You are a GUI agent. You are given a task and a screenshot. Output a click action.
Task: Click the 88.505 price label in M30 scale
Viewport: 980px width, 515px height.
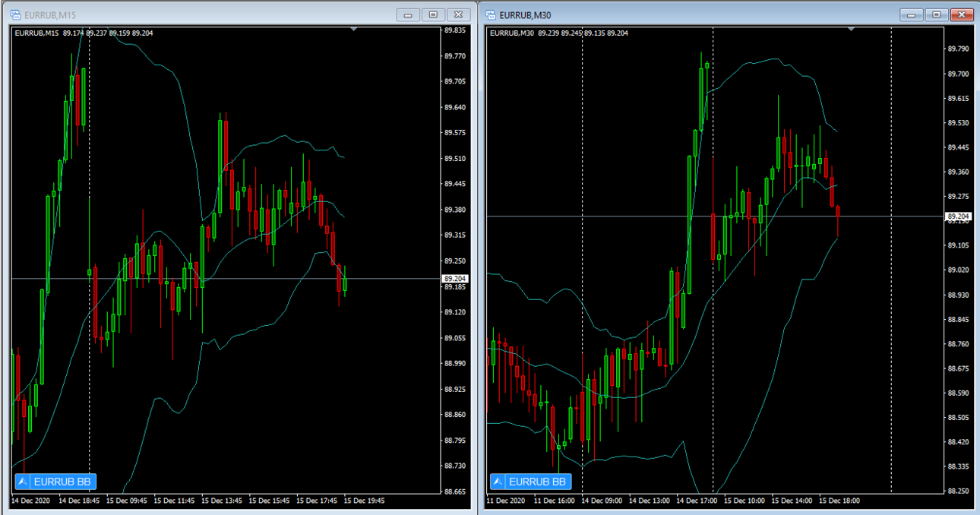click(x=958, y=418)
